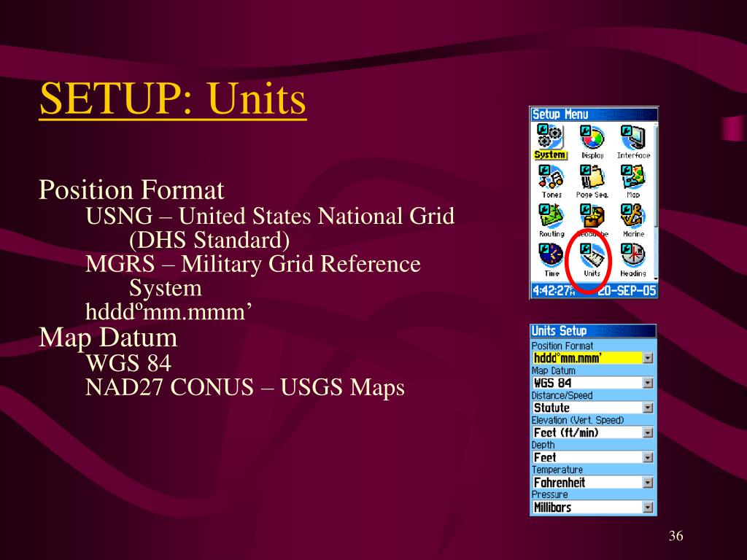Open the Units ruler icon
This screenshot has height=560, width=747.
(x=592, y=256)
